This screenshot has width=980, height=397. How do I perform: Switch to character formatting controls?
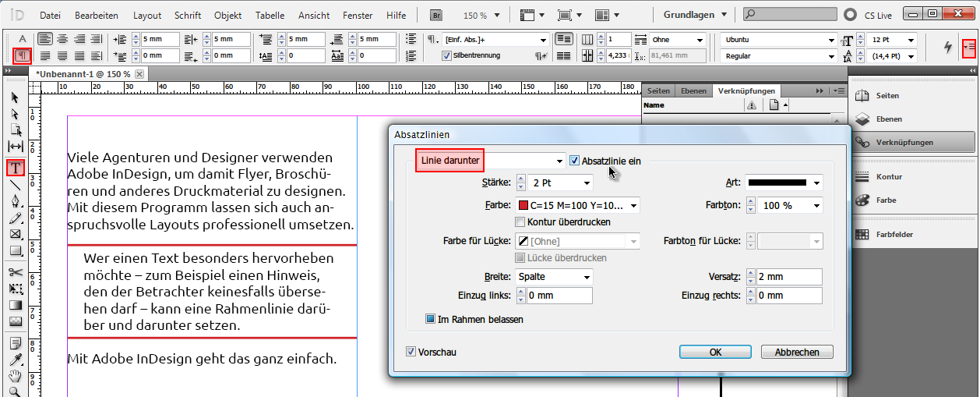point(23,39)
